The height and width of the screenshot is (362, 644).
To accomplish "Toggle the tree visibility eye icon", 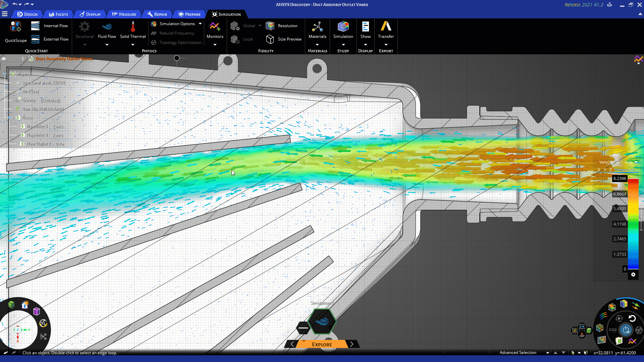I will pos(4,59).
